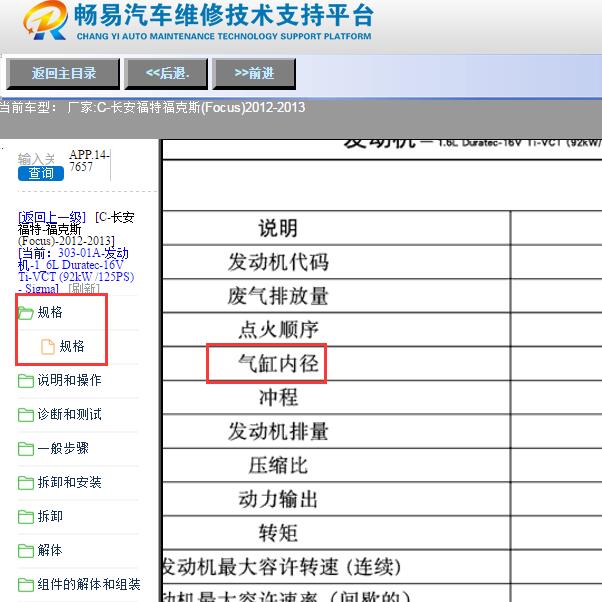Image resolution: width=602 pixels, height=602 pixels.
Task: Select the 发动机最大容许转速 (连续) row
Action: point(282,567)
